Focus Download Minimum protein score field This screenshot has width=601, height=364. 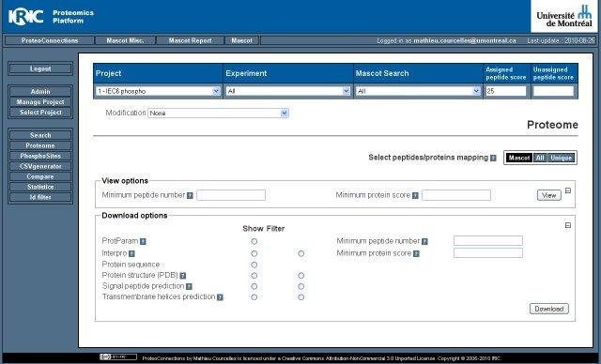click(x=488, y=253)
